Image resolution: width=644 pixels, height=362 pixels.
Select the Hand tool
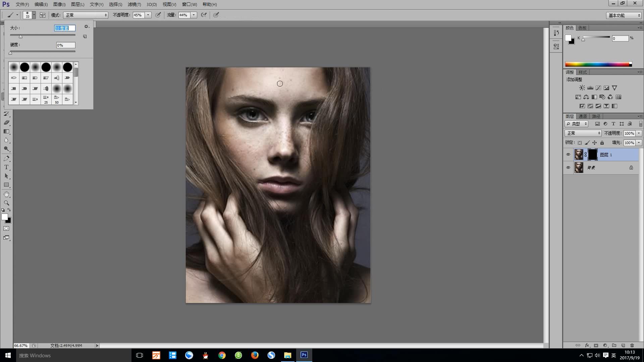coord(6,194)
